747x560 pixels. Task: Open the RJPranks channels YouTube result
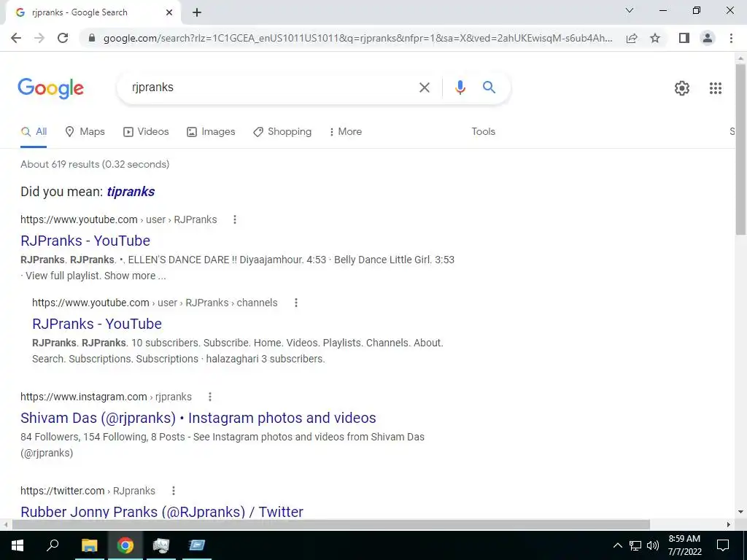pos(97,324)
